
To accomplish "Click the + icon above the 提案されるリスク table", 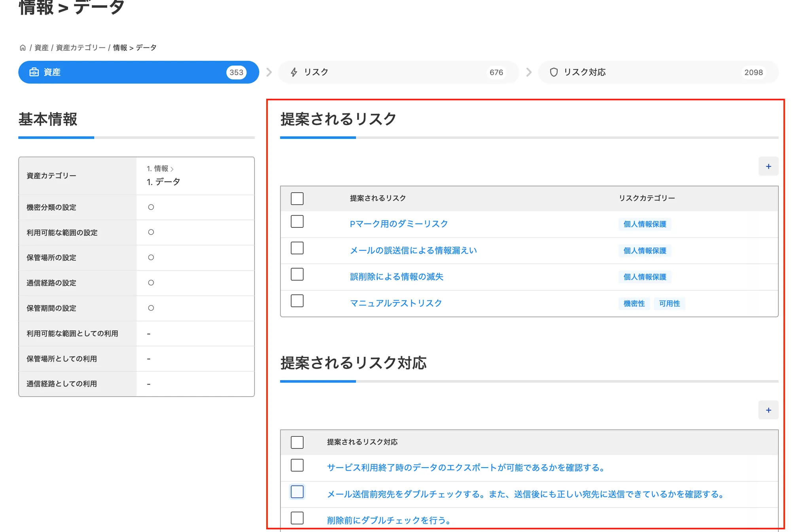I will coord(768,166).
